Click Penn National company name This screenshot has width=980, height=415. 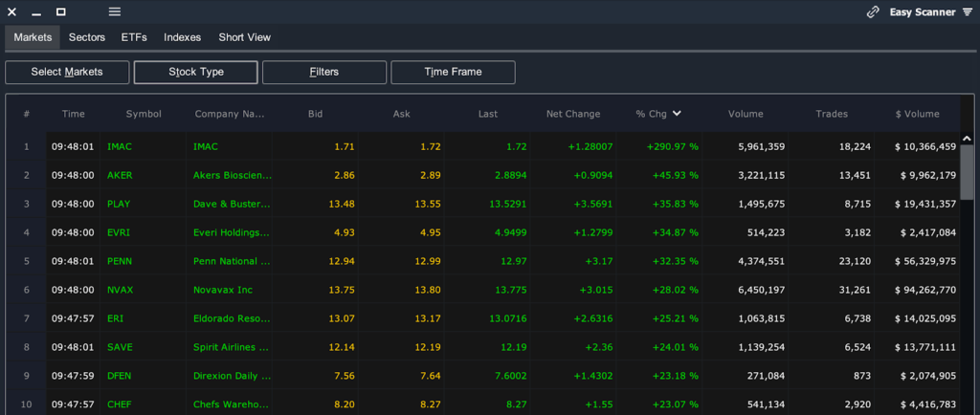pos(232,261)
